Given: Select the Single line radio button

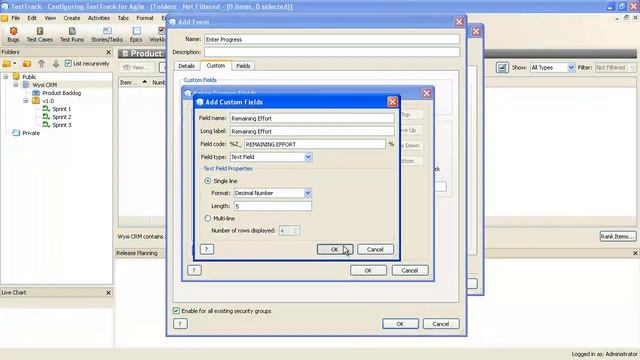Looking at the screenshot, I should point(207,180).
